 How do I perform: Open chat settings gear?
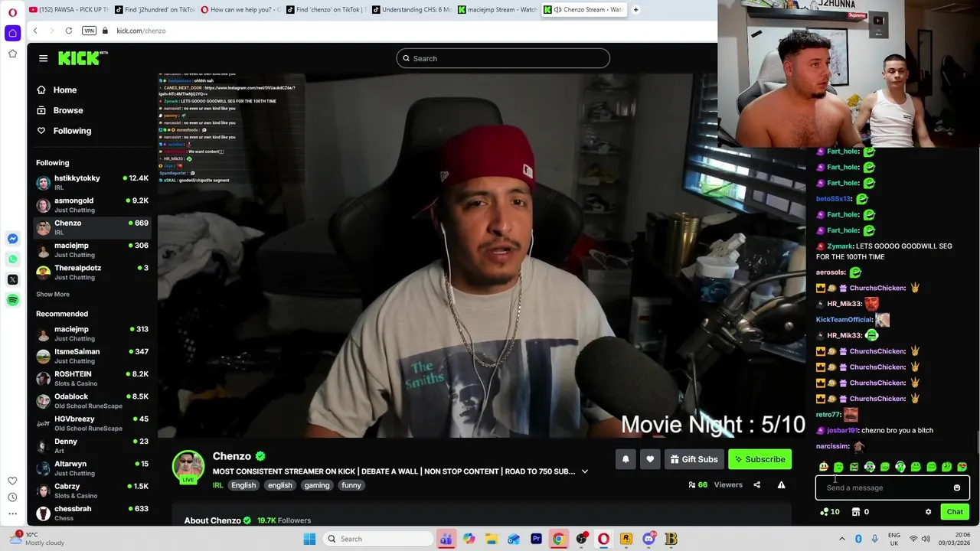[x=928, y=512]
